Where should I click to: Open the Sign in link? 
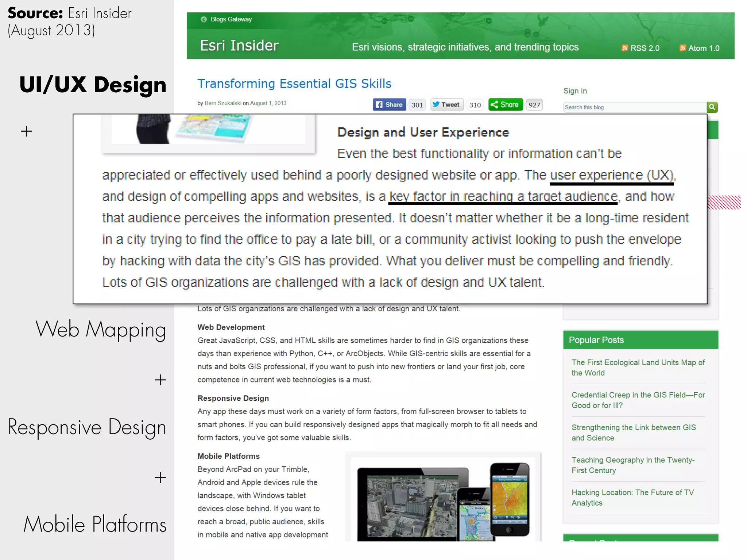point(575,91)
